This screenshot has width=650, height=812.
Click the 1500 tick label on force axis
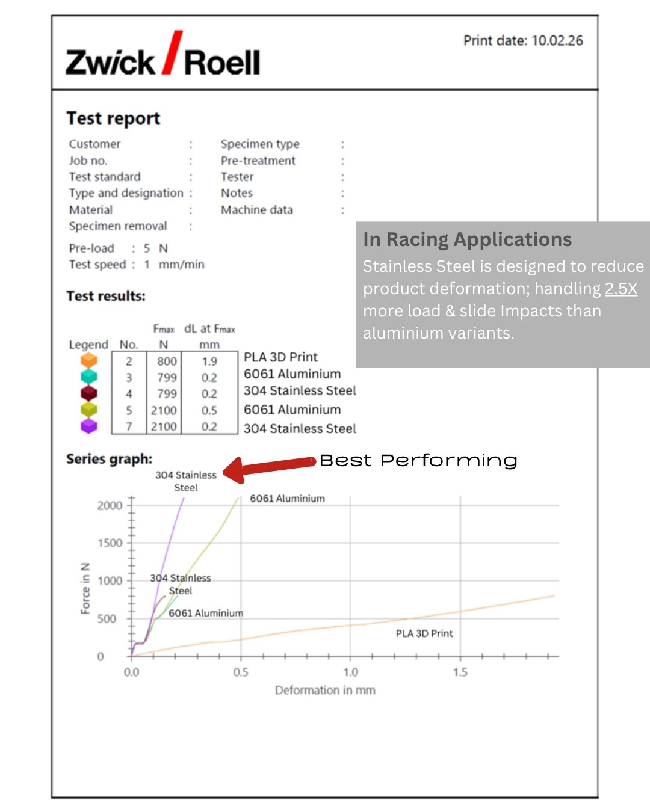click(x=110, y=543)
